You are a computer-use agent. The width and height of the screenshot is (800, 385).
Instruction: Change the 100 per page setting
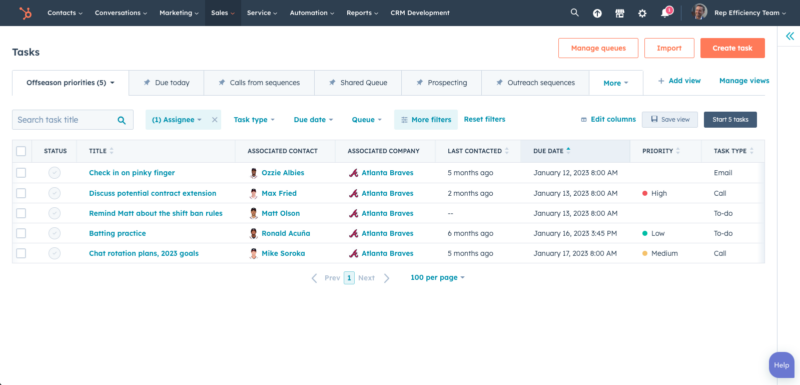click(437, 277)
